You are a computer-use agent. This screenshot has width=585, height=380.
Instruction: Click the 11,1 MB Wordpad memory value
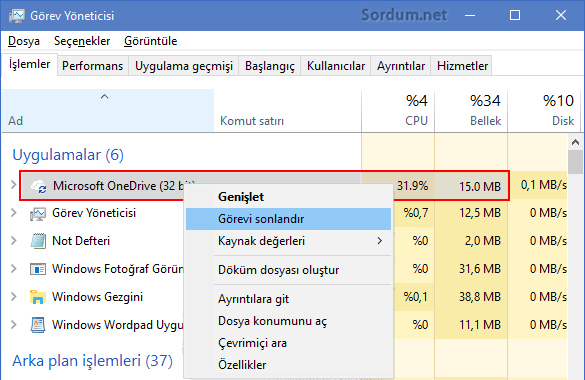(x=480, y=325)
